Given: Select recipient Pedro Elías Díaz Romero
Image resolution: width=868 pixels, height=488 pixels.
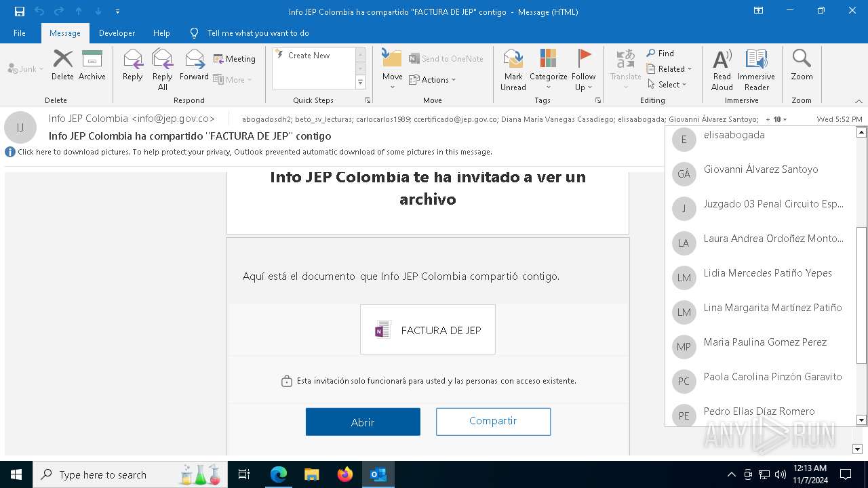Looking at the screenshot, I should coord(760,413).
